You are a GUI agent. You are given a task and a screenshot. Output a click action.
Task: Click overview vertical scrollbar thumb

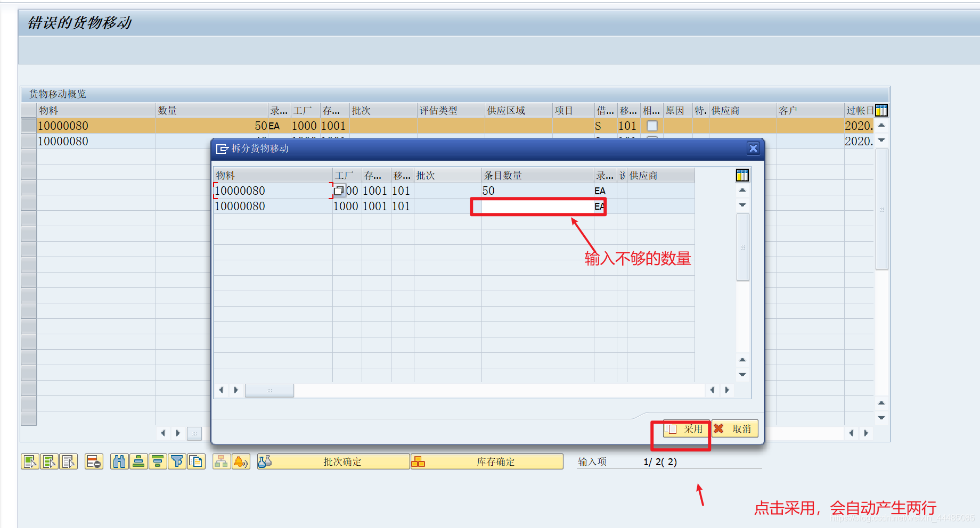click(x=881, y=209)
